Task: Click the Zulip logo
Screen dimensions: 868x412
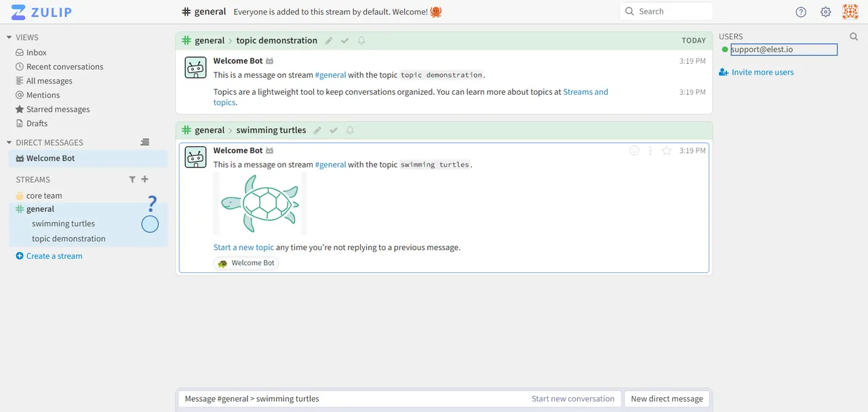Action: click(41, 12)
